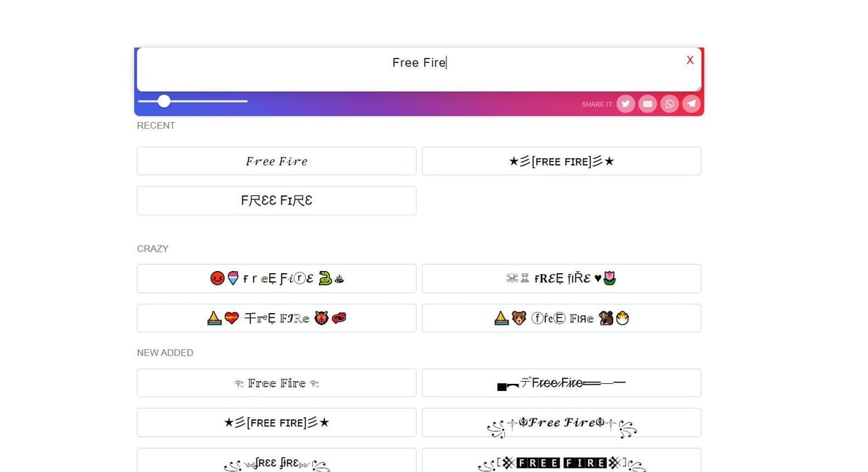Click inside the Free Fire text input
The image size is (868, 472).
click(418, 63)
